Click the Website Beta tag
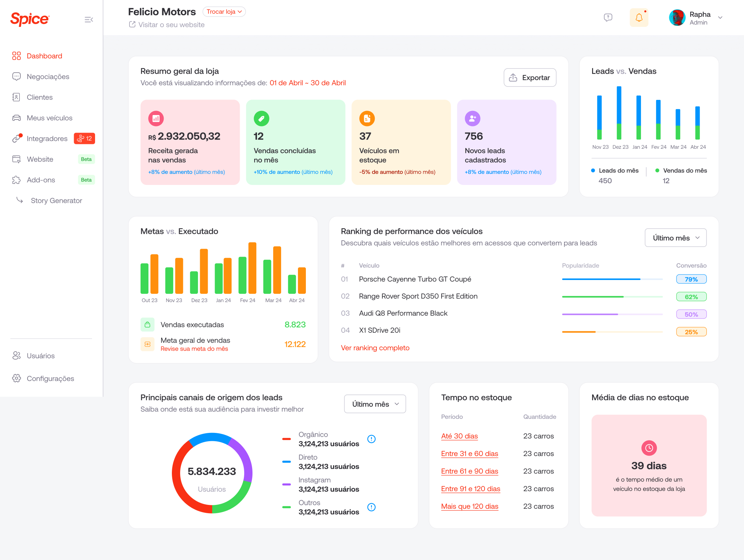This screenshot has width=744, height=560. pyautogui.click(x=86, y=159)
